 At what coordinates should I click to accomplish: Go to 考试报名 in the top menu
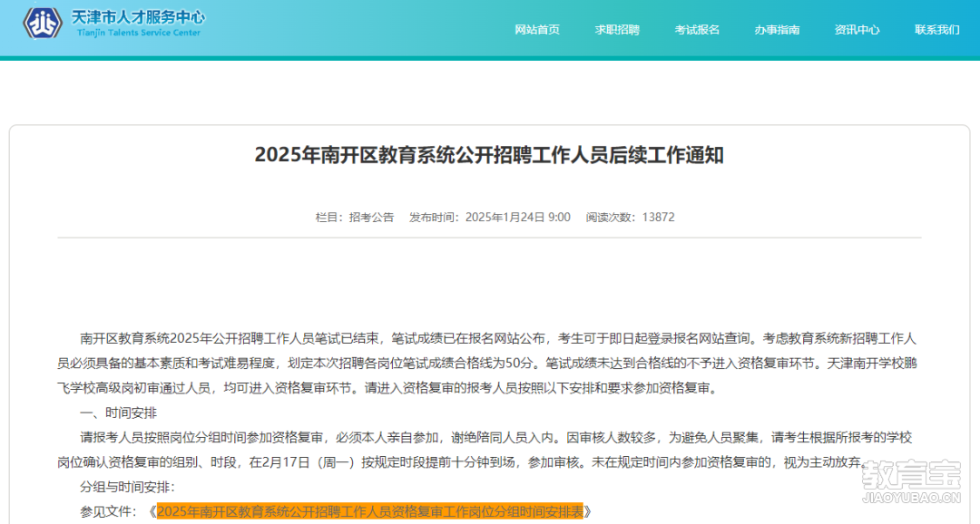point(697,29)
